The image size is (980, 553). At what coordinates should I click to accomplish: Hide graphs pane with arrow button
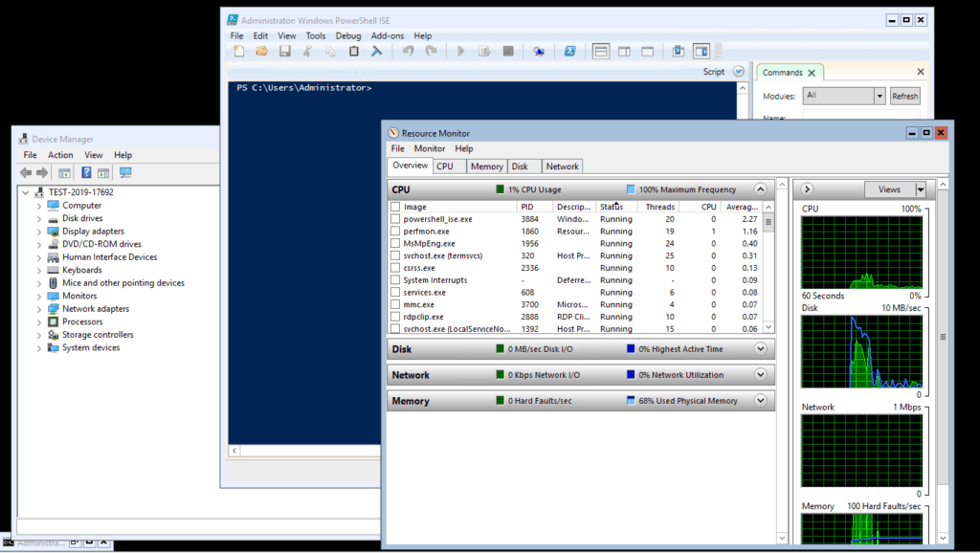807,189
